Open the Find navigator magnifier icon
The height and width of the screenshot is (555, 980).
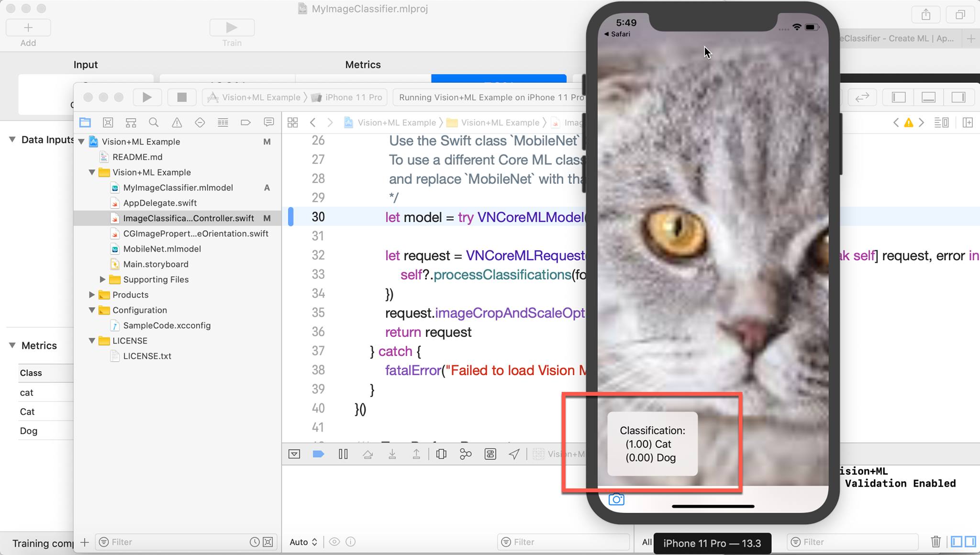[154, 122]
